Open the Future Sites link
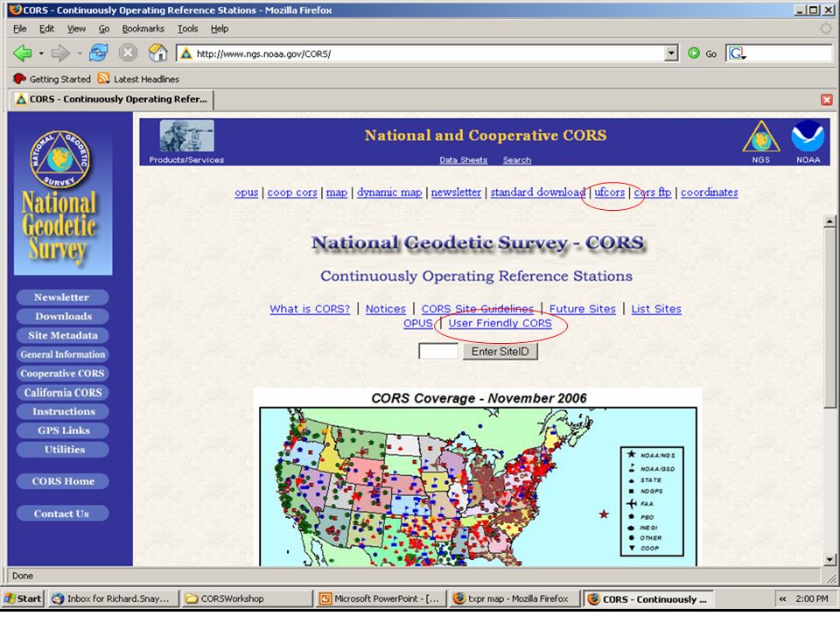 tap(583, 309)
